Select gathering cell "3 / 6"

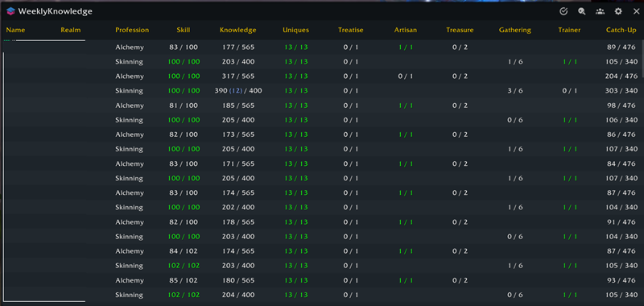[x=515, y=91]
